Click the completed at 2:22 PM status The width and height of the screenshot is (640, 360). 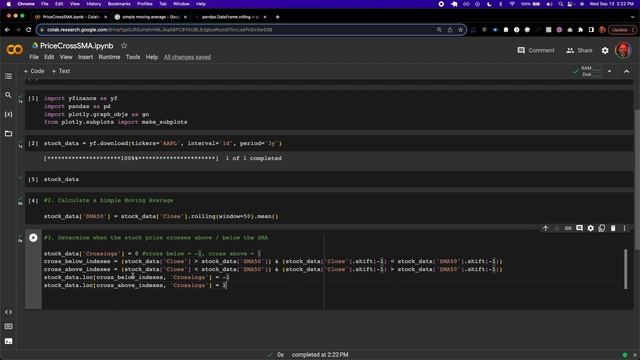tap(320, 355)
